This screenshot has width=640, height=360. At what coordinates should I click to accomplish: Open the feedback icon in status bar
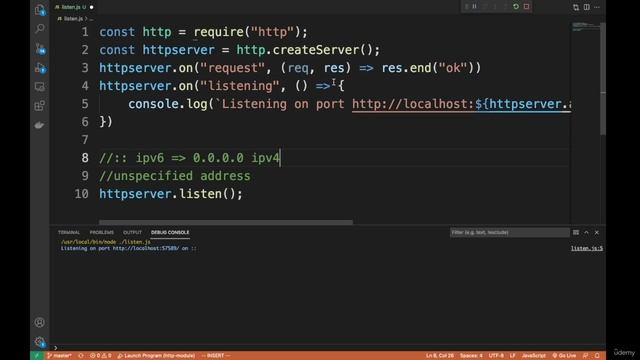click(585, 356)
